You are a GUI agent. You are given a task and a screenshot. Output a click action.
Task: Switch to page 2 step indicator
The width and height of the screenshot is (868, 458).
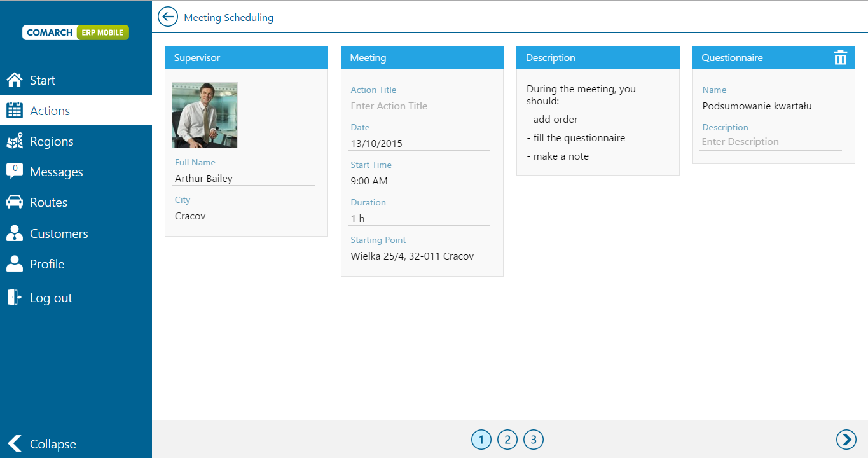507,440
